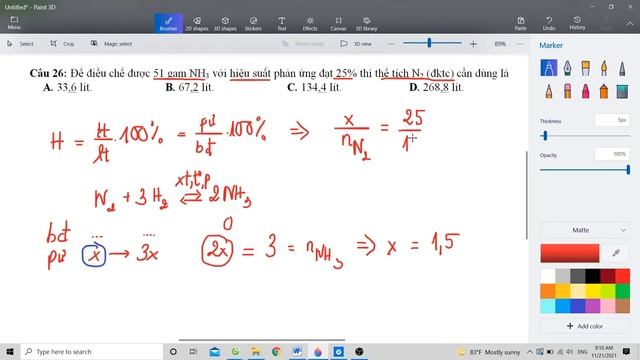The height and width of the screenshot is (360, 640).
Task: Open Task View on the taskbar
Action: 193,351
